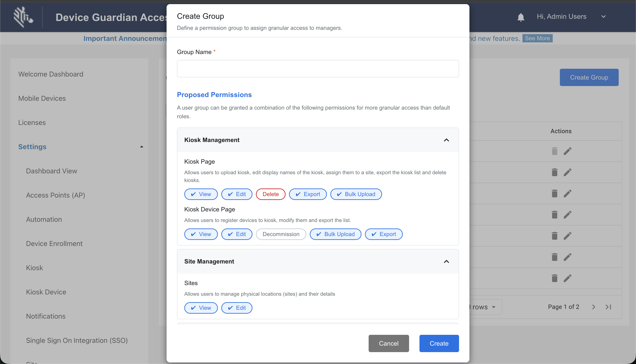This screenshot has width=636, height=364.
Task: Click the notification bell icon
Action: pyautogui.click(x=521, y=17)
